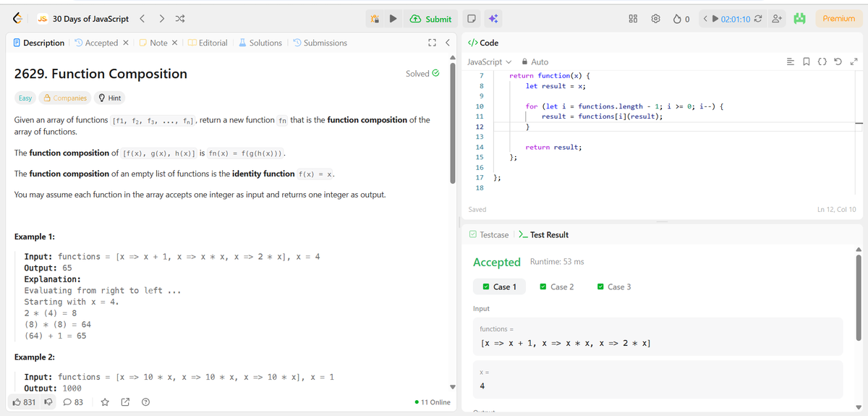The height and width of the screenshot is (416, 868).
Task: Open the AI sparkle assistant icon
Action: [493, 20]
